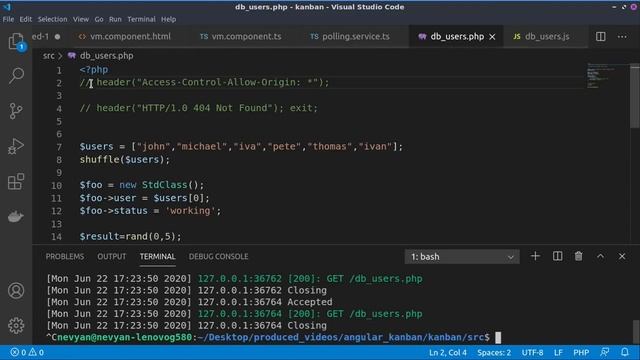The height and width of the screenshot is (360, 640).
Task: Click the $foo = new StdClass(); line
Action: point(142,185)
